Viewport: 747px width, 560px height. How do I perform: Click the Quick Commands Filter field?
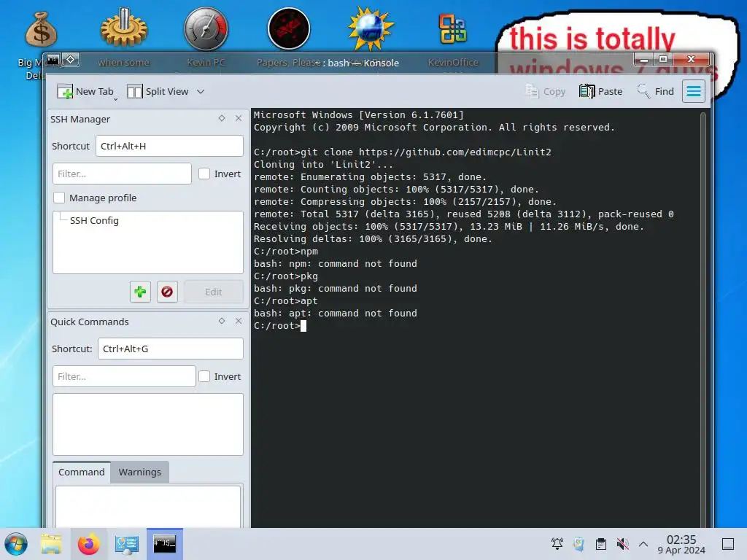click(x=124, y=376)
